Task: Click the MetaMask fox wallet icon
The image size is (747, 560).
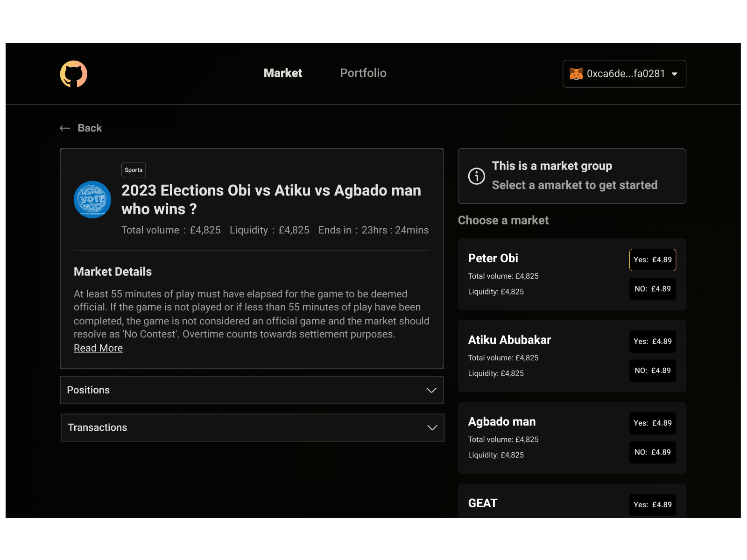Action: click(x=576, y=74)
